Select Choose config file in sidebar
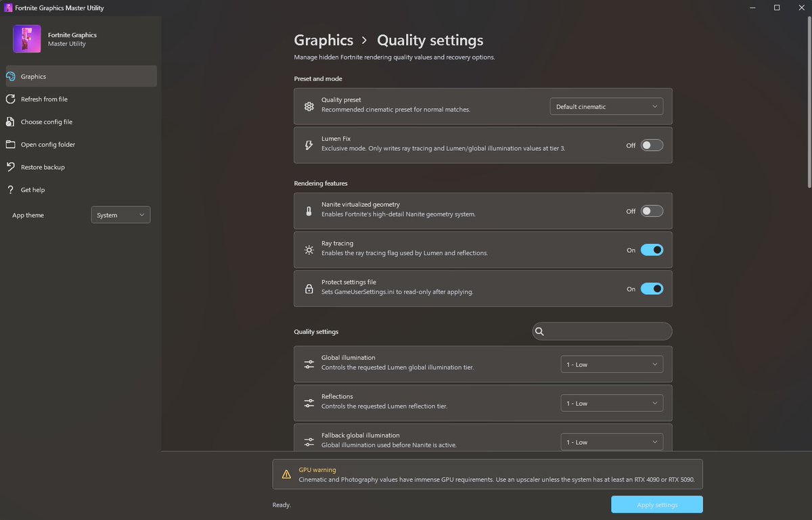Viewport: 812px width, 520px height. click(81, 122)
